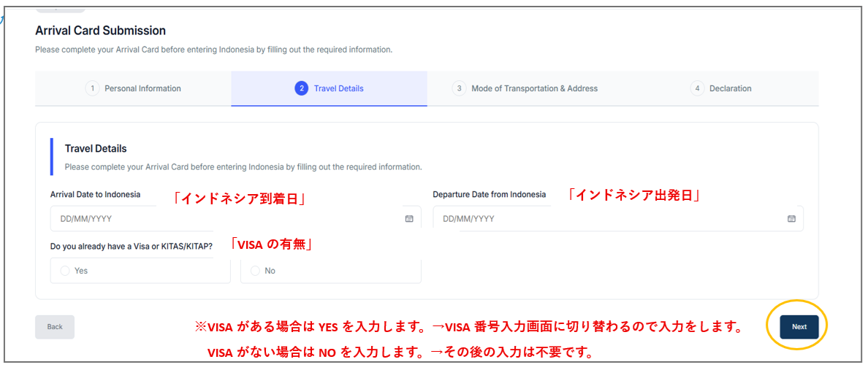Click step number 4 circle
868x370 pixels.
tap(698, 88)
